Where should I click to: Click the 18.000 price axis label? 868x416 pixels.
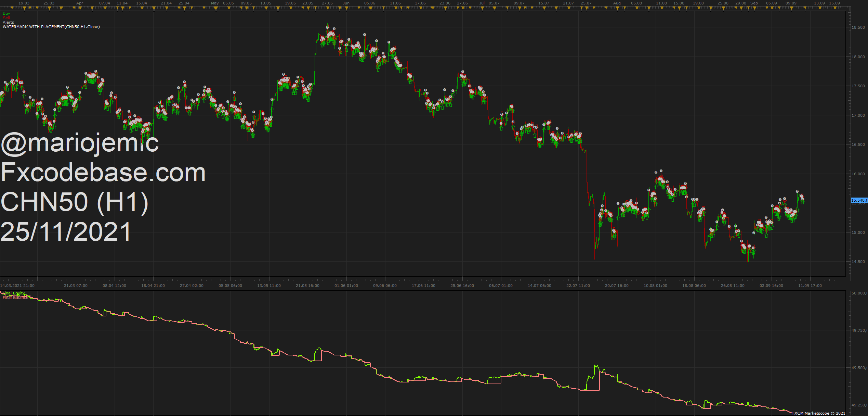point(858,57)
